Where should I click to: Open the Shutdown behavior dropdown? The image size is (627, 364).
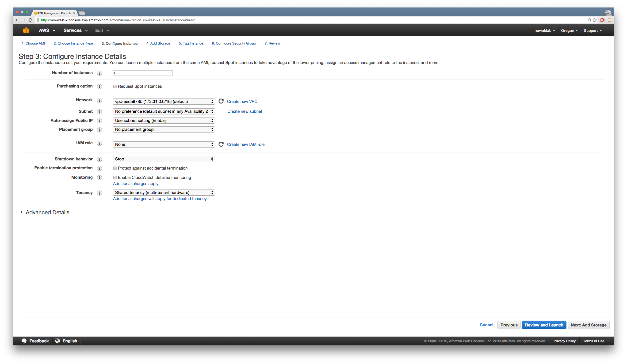coord(164,159)
